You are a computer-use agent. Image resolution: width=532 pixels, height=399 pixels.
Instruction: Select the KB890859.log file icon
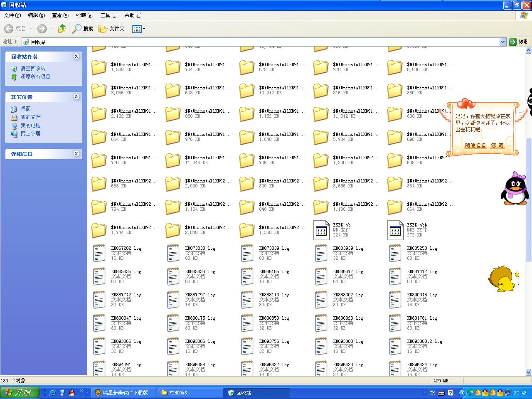tap(247, 323)
